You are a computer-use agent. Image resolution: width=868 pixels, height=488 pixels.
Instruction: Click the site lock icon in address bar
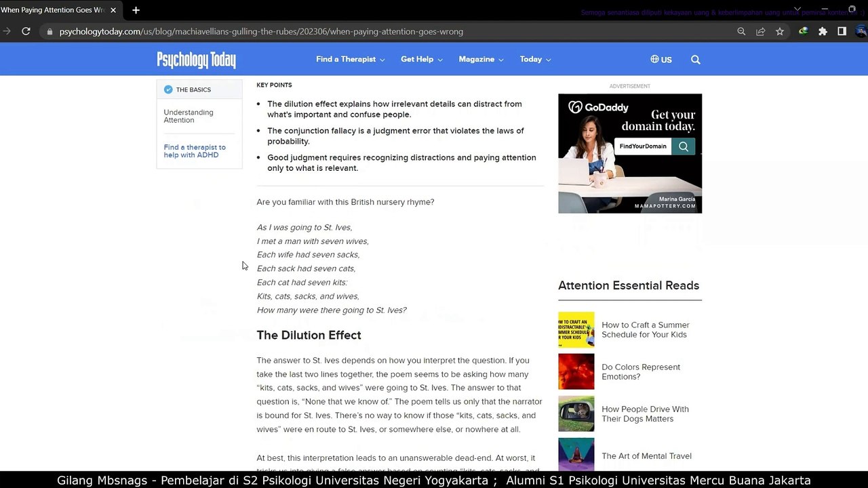tap(50, 32)
